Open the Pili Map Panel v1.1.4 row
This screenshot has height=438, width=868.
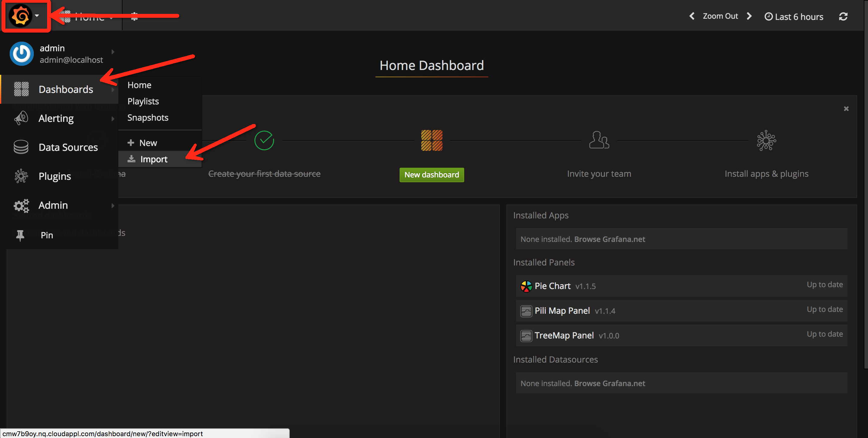point(681,311)
